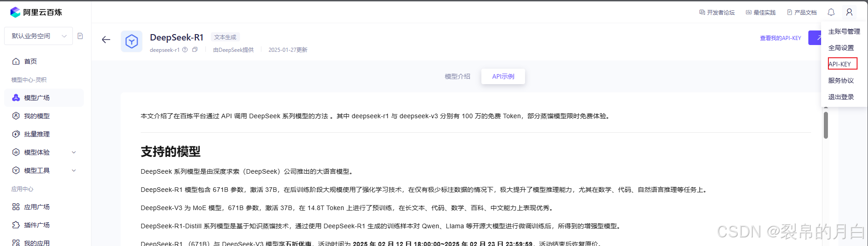The height and width of the screenshot is (246, 868).
Task: Click the 文本生成 tag
Action: [x=225, y=37]
